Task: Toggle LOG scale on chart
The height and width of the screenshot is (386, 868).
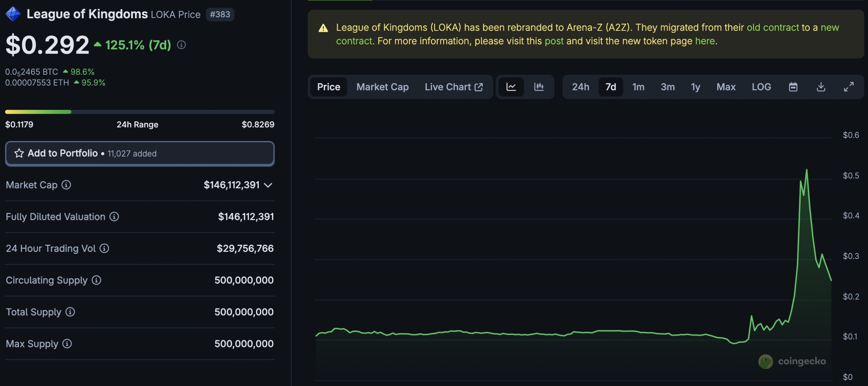Action: 761,87
